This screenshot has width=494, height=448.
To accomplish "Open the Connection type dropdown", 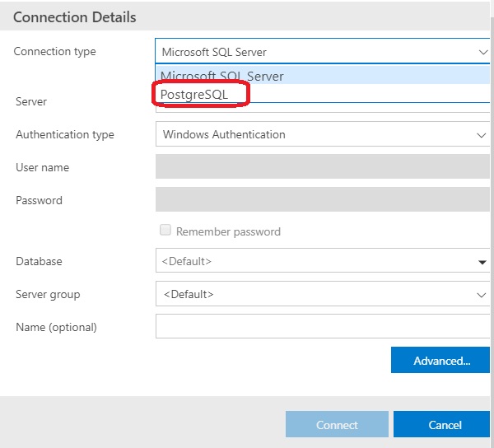I will pyautogui.click(x=323, y=51).
